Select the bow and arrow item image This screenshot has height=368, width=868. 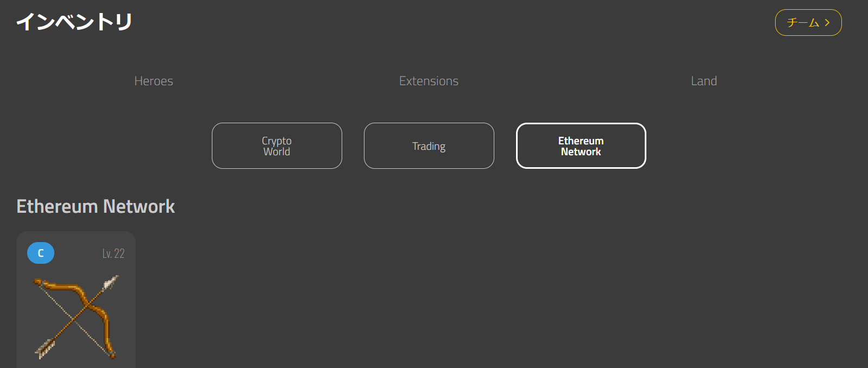click(x=76, y=318)
